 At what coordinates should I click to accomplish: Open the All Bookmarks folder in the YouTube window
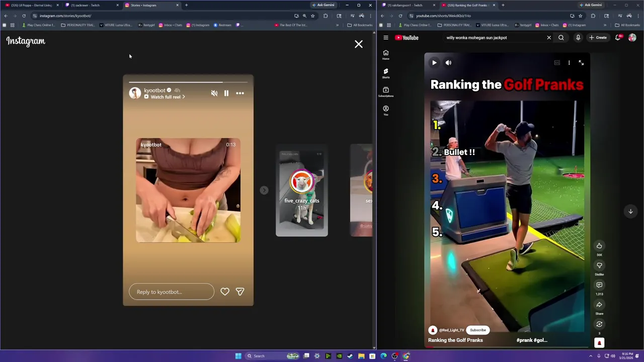[x=627, y=25]
